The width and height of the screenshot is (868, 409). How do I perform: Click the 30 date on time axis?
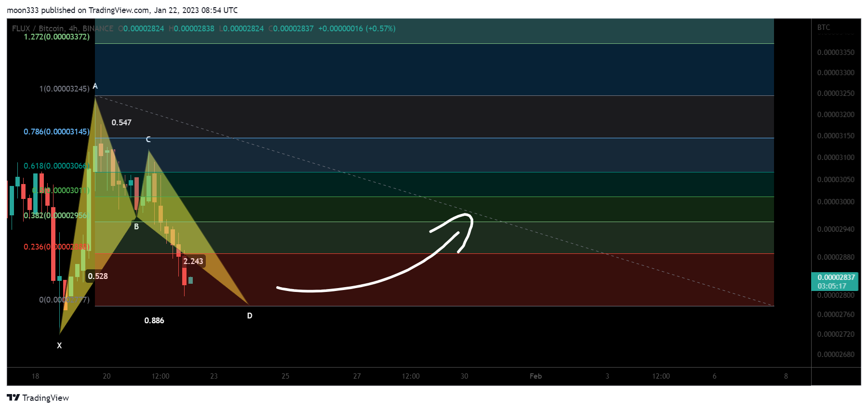[464, 376]
